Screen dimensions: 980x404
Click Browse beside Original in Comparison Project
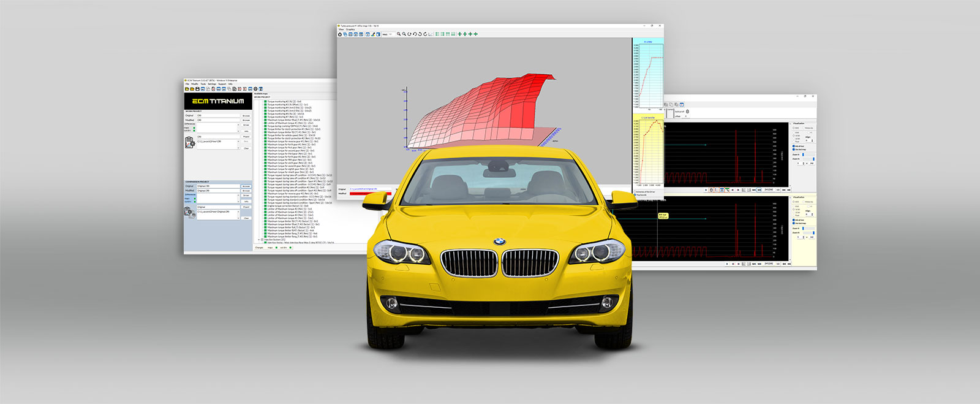point(246,186)
